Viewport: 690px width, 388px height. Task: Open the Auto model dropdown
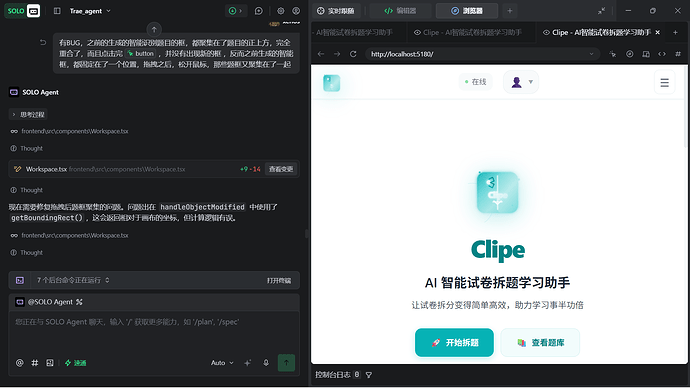point(222,363)
